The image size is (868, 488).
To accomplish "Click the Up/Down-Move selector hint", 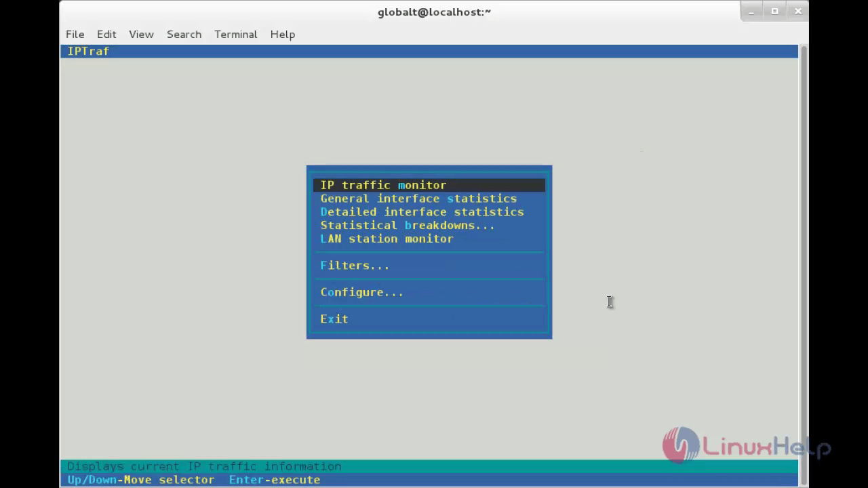I will click(141, 480).
